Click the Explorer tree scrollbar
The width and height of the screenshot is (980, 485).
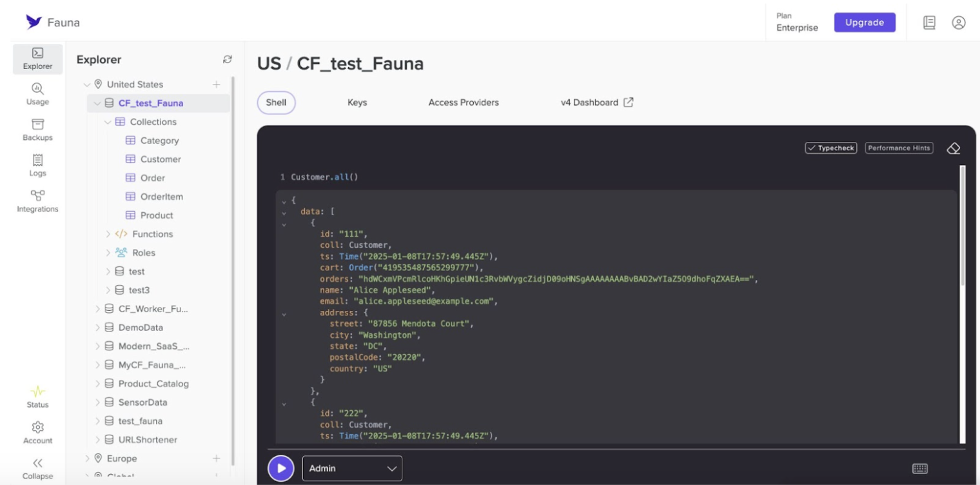(x=233, y=271)
